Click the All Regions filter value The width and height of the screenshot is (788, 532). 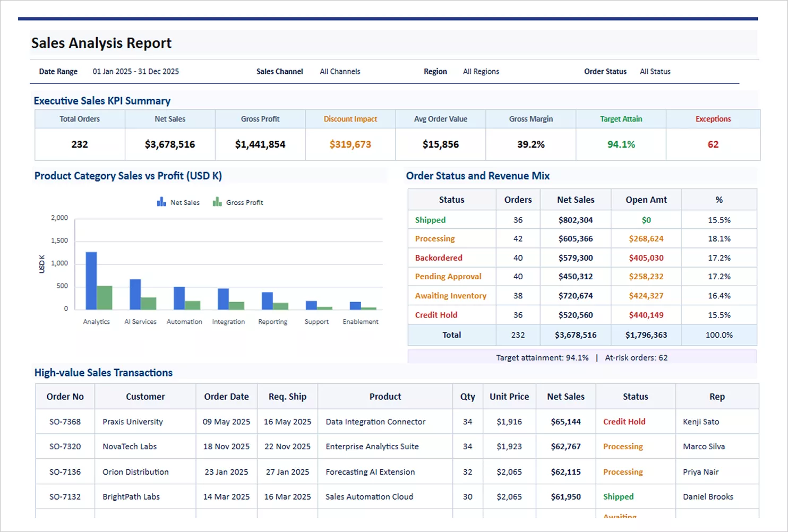pyautogui.click(x=481, y=71)
